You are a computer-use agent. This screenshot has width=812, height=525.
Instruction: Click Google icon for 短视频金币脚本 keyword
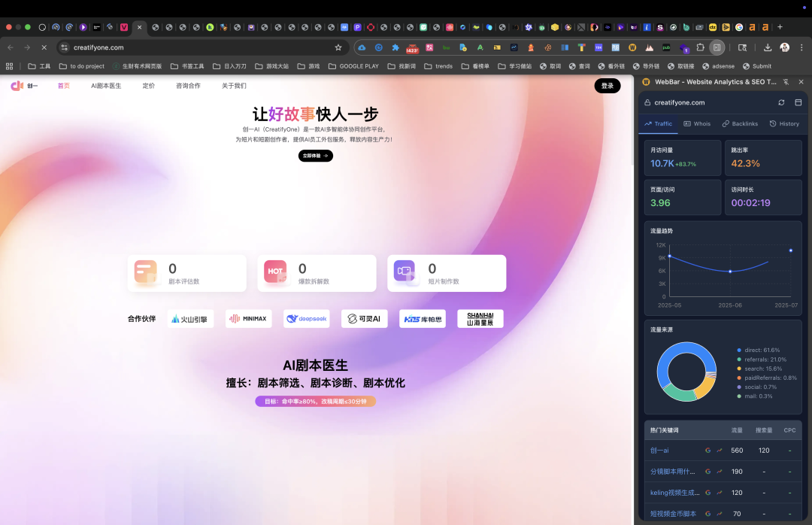[x=708, y=514]
